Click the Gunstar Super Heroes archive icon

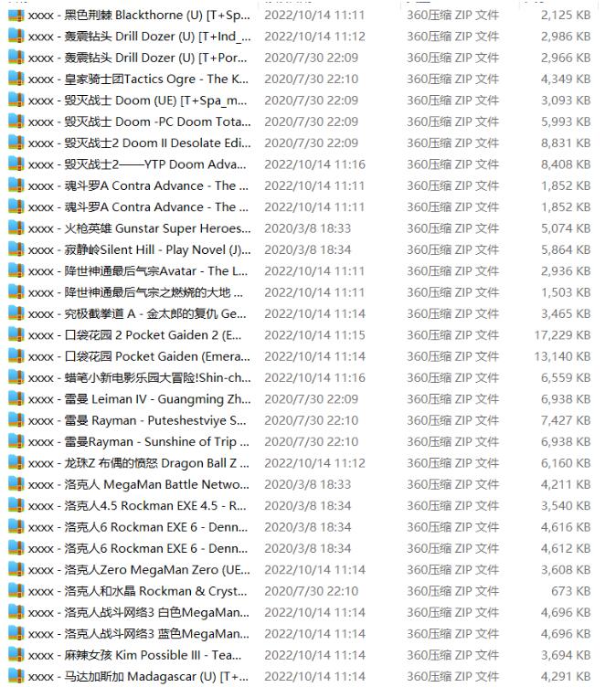click(x=16, y=228)
